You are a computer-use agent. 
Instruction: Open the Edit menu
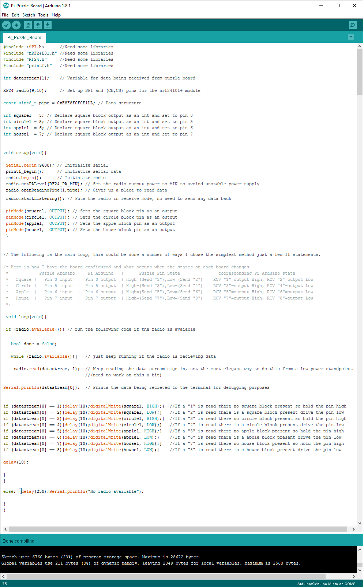15,15
